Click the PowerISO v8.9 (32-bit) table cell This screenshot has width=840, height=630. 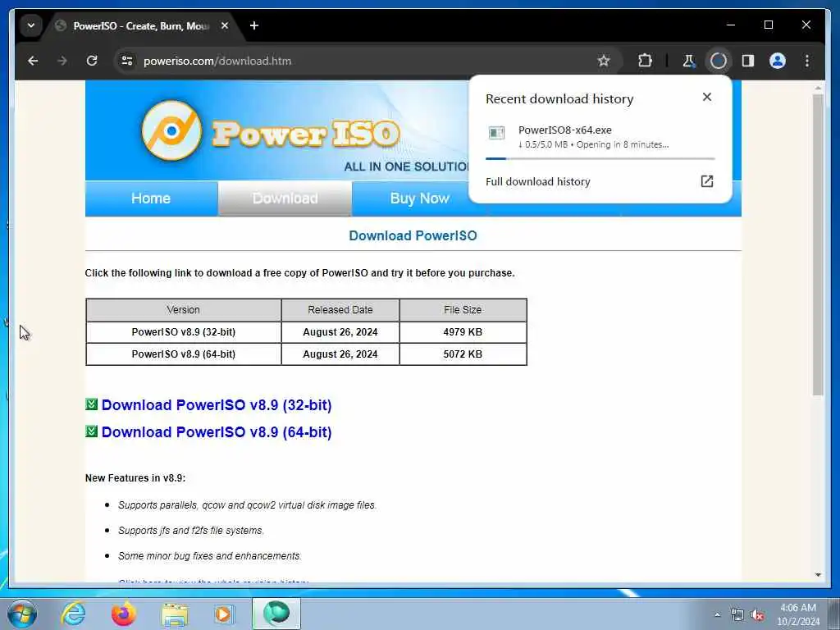tap(183, 332)
